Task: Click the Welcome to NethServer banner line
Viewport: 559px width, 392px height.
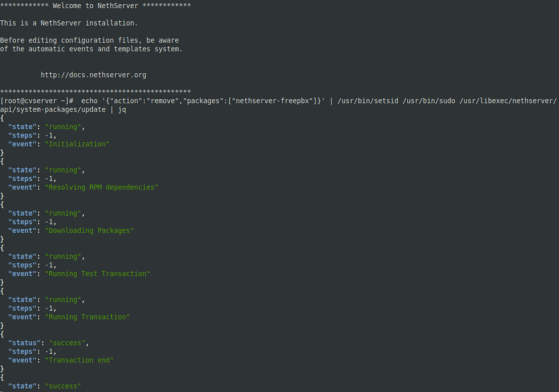Action: [96, 5]
